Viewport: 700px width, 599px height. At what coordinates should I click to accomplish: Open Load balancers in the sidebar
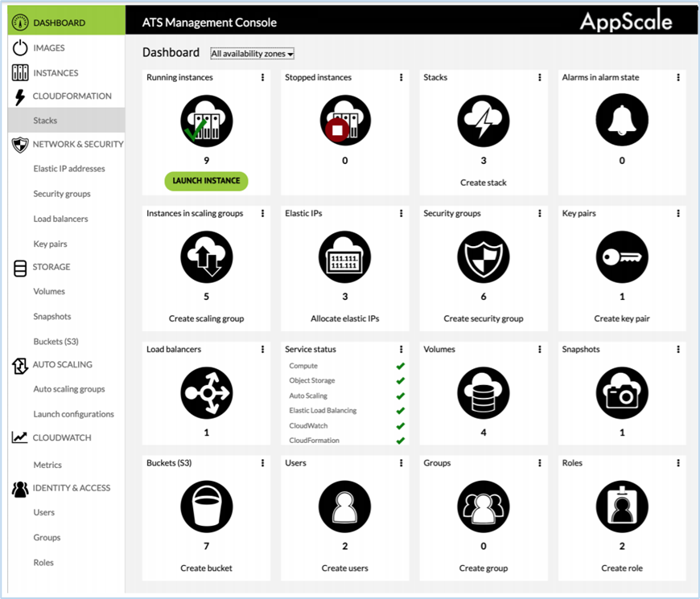60,219
